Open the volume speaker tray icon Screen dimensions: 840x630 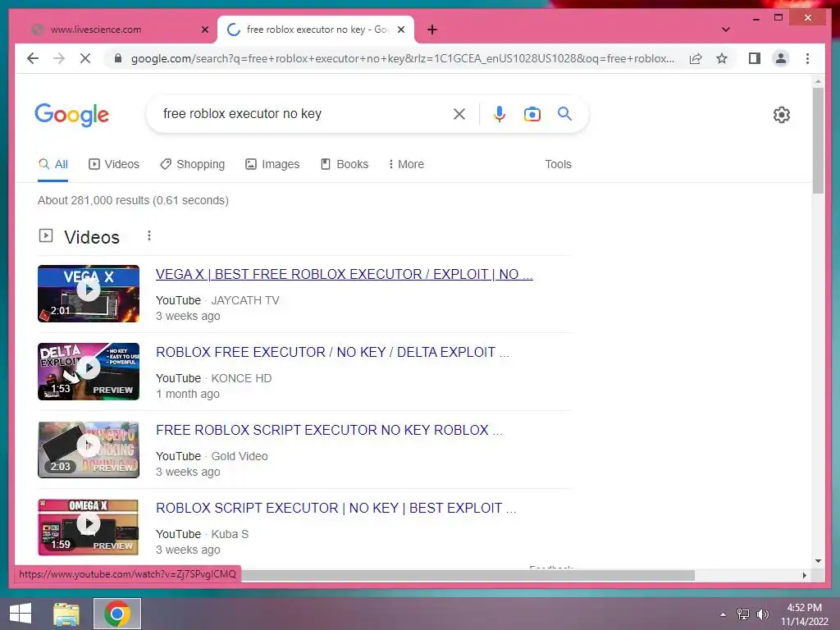762,614
